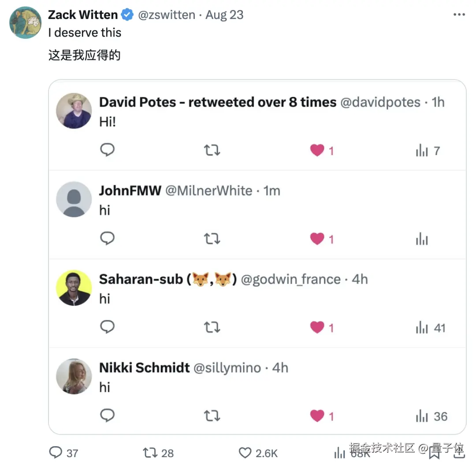Like the main tweet with 2.6K likes
The width and height of the screenshot is (476, 466).
[x=245, y=452]
